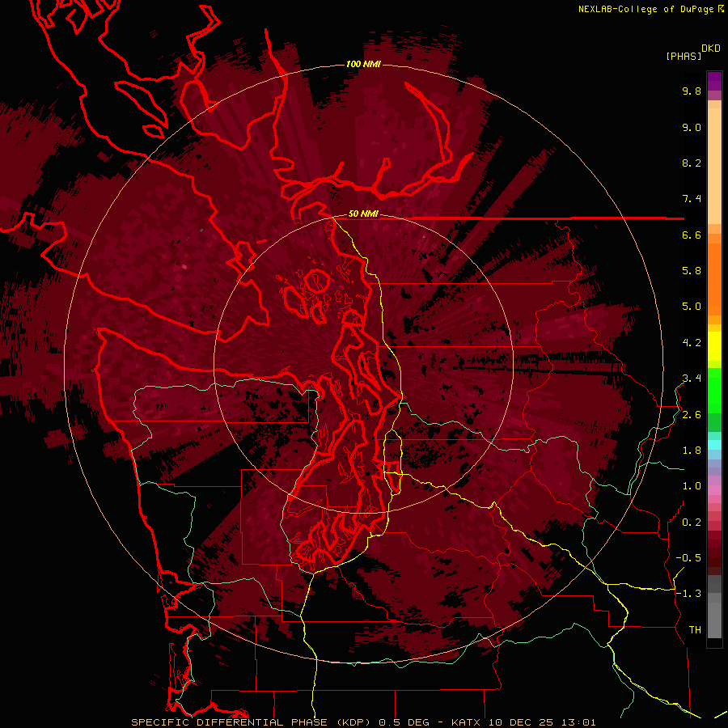Select the 0.2 scale value
728x728 pixels.
[x=692, y=523]
